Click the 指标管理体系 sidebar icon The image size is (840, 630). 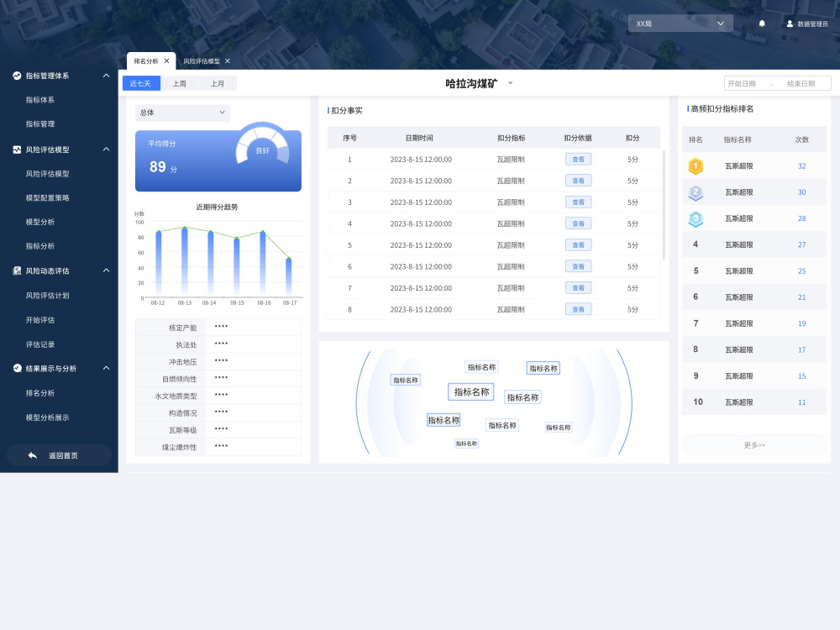[x=17, y=76]
